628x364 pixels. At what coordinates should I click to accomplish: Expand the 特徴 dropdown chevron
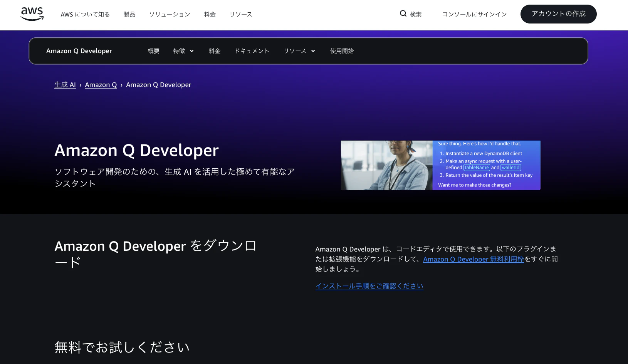[x=191, y=51]
